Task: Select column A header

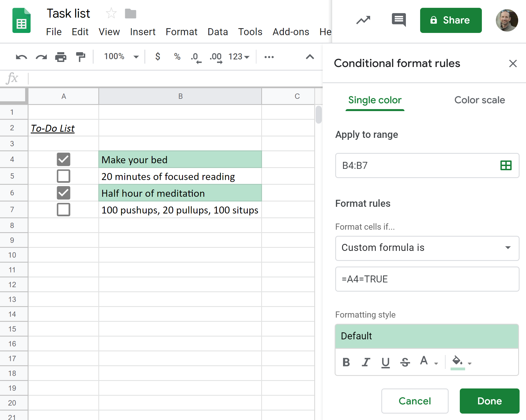Action: point(63,96)
